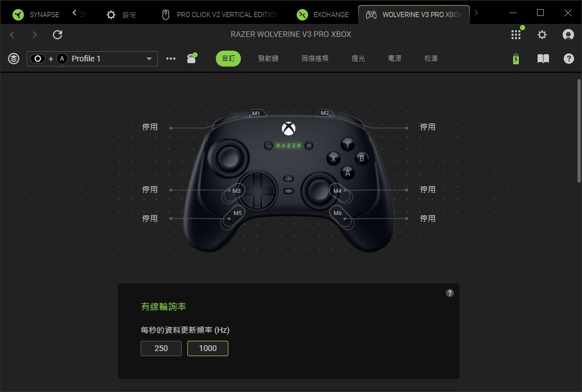Show more tabs with right chevron
The image size is (582, 392).
tap(476, 13)
